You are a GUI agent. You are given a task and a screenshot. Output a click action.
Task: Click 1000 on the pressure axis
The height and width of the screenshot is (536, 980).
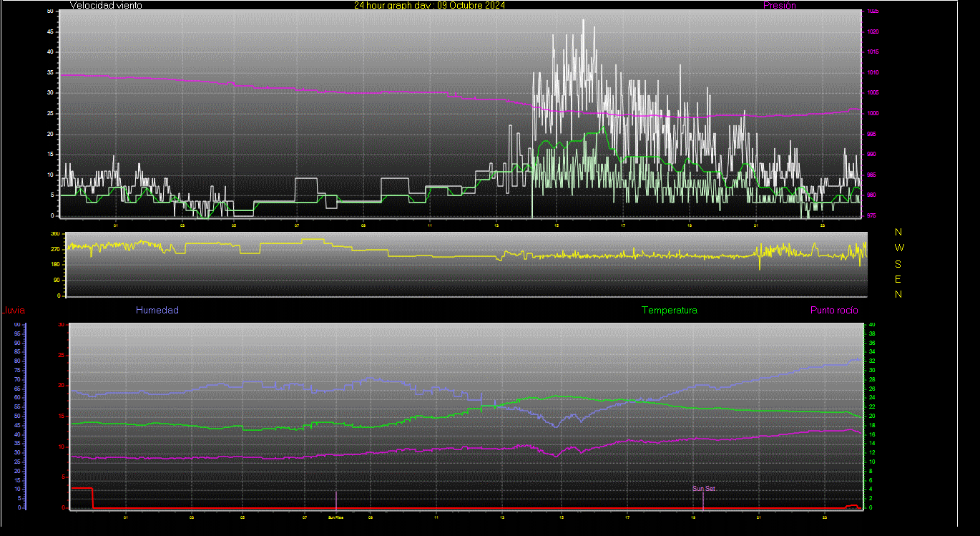[x=872, y=113]
